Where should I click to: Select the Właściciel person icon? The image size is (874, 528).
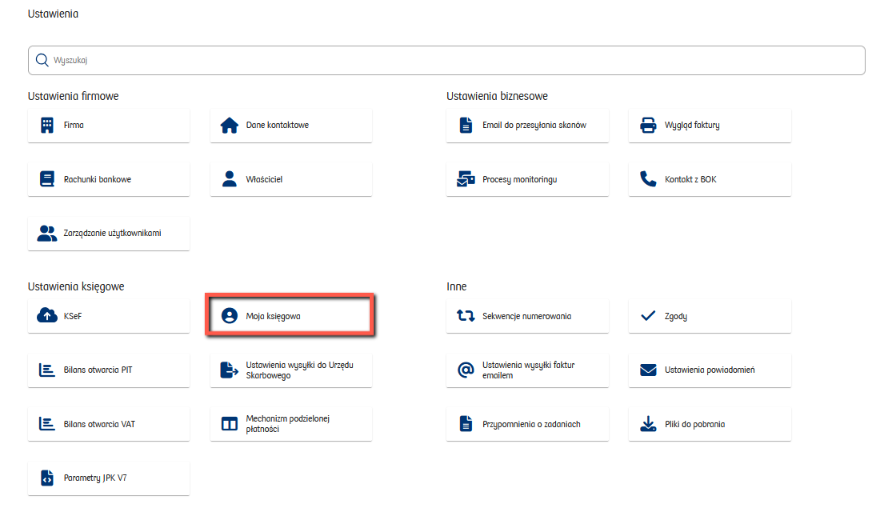[229, 179]
